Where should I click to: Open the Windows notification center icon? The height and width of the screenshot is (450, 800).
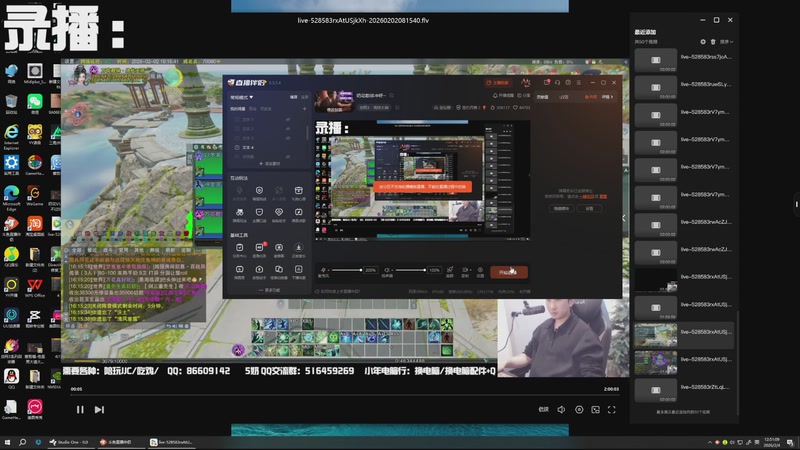click(x=790, y=442)
